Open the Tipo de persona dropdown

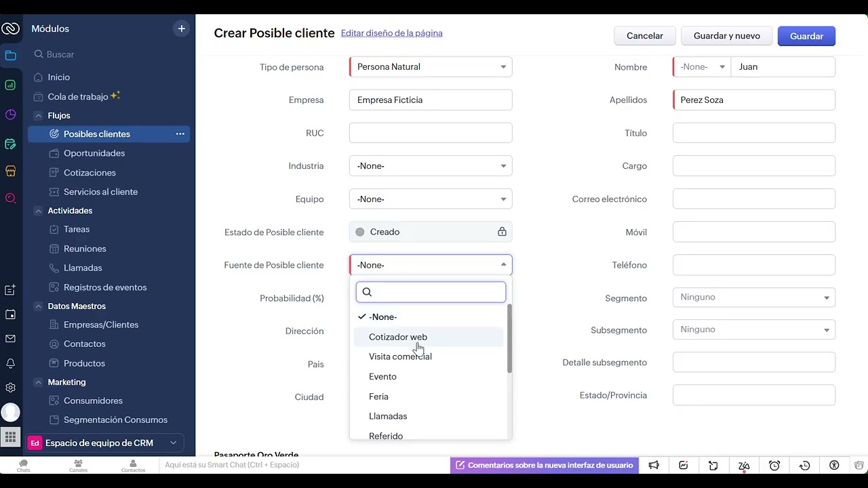click(x=431, y=66)
